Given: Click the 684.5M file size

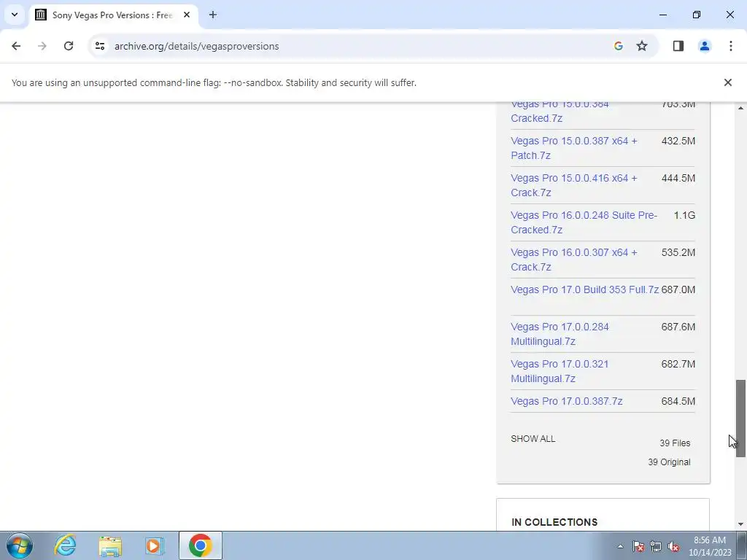Looking at the screenshot, I should point(678,401).
